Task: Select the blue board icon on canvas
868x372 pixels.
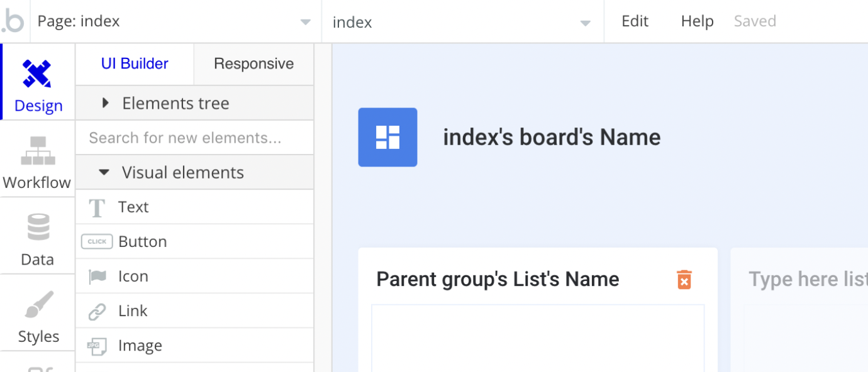Action: 387,138
